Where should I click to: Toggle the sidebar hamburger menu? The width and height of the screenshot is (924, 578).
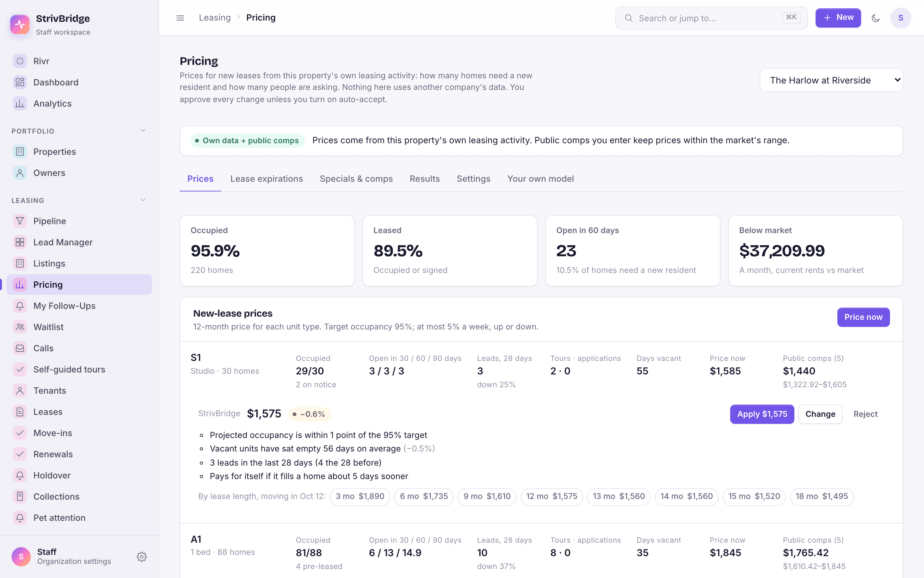[180, 18]
